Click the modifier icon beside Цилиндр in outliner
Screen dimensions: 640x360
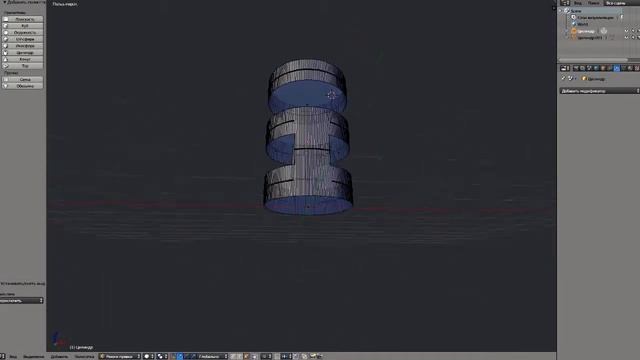point(604,31)
